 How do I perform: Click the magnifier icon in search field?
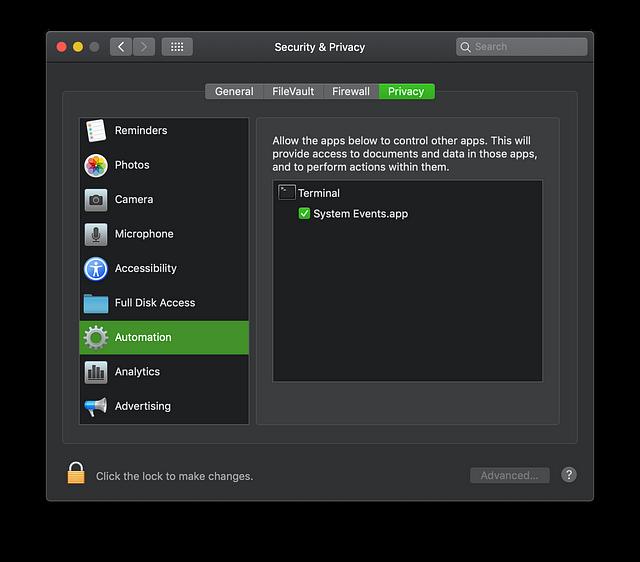(x=465, y=47)
